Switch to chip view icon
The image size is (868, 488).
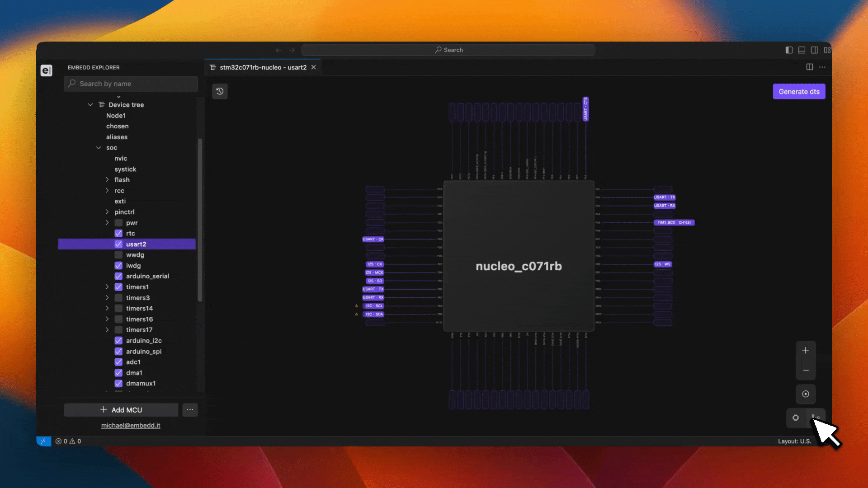click(796, 418)
